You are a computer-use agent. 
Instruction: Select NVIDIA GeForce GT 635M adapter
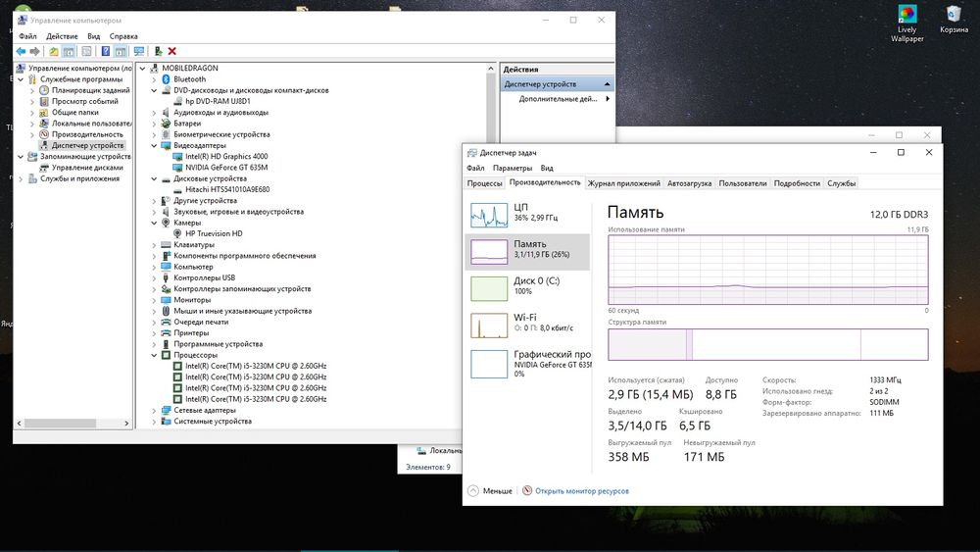pos(226,168)
